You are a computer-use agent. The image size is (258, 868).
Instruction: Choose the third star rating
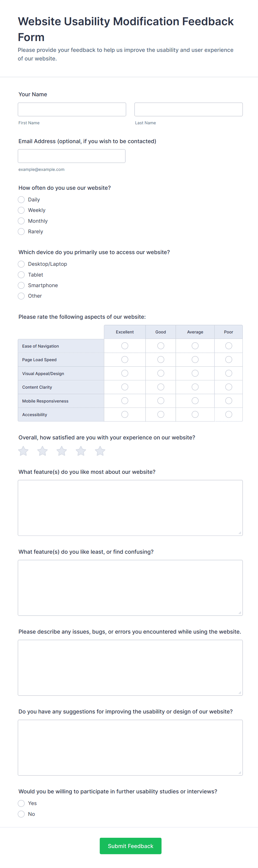point(62,451)
